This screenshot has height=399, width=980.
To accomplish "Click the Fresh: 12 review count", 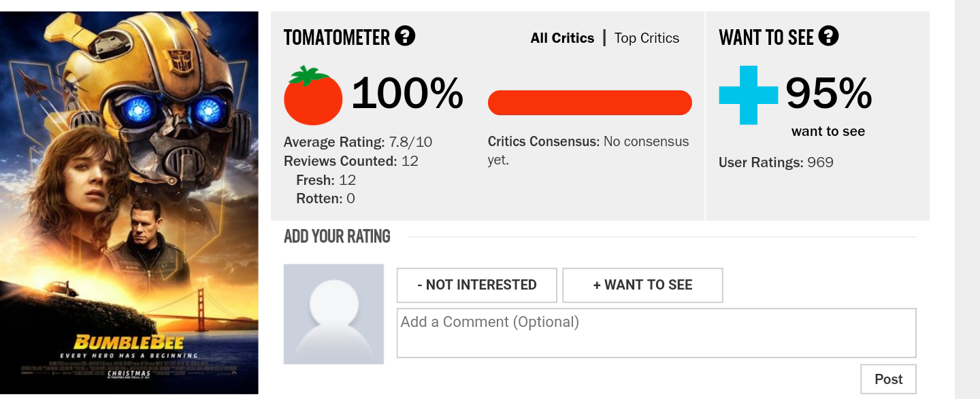I will point(326,180).
